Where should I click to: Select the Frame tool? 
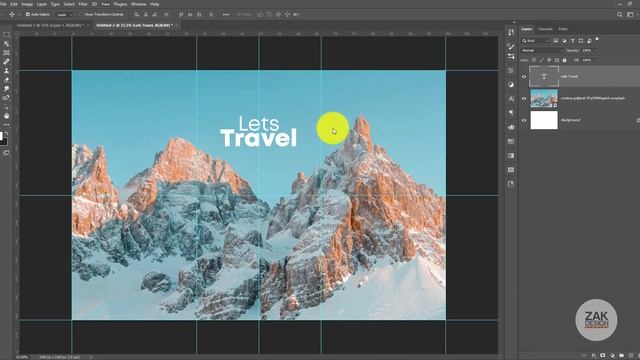[6, 53]
